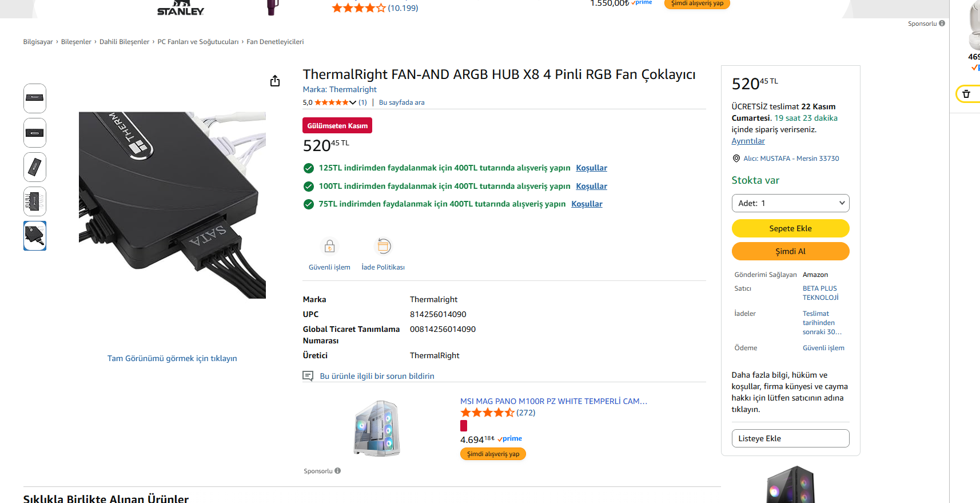Click the top-right Sponsorlu info icon
The image size is (980, 503).
click(942, 23)
